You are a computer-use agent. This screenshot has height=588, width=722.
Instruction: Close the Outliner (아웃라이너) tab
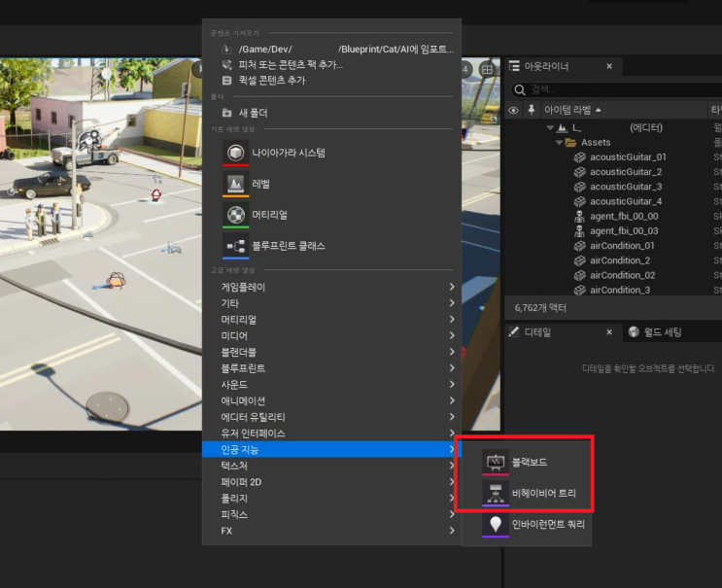(x=609, y=66)
